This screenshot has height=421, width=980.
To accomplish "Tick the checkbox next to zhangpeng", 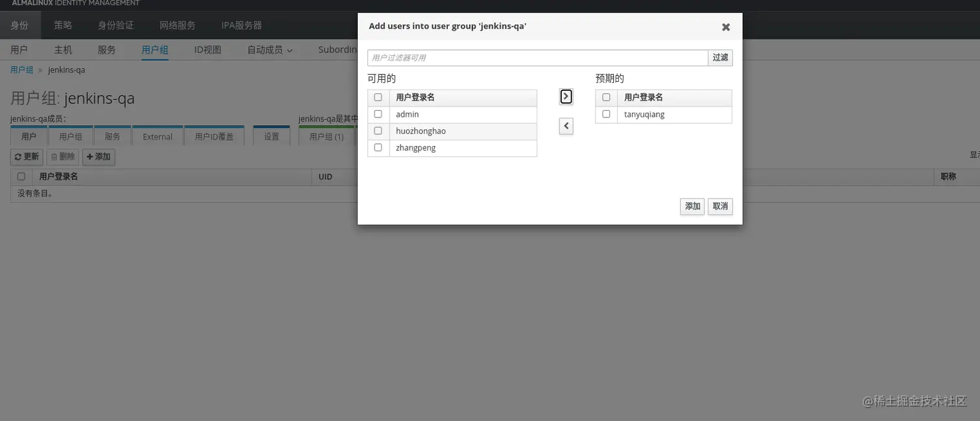I will pos(378,148).
